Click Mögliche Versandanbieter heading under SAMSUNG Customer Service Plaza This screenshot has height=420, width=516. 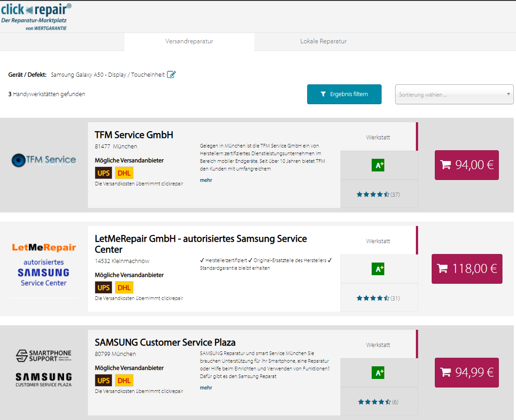[x=129, y=368]
